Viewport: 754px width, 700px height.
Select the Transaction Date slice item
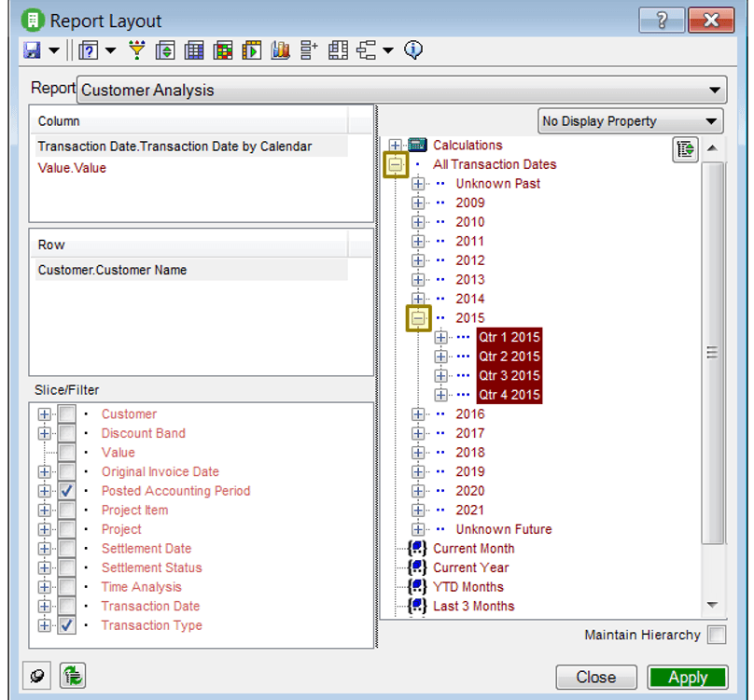[x=150, y=606]
